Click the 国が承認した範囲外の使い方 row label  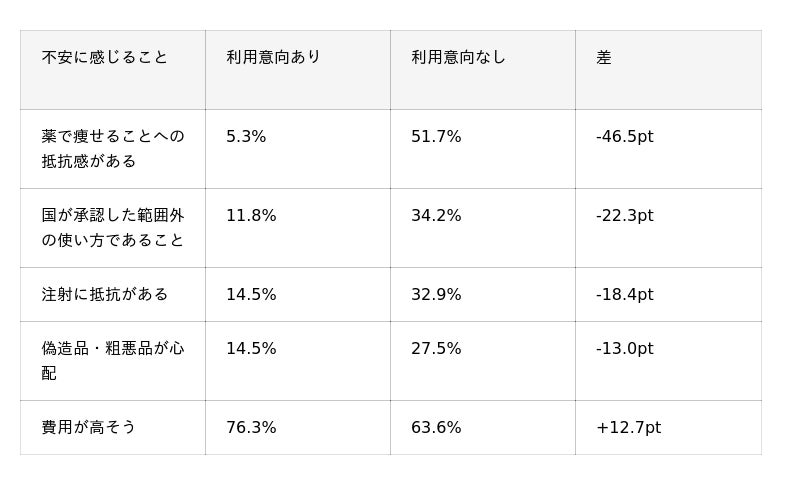pyautogui.click(x=113, y=228)
